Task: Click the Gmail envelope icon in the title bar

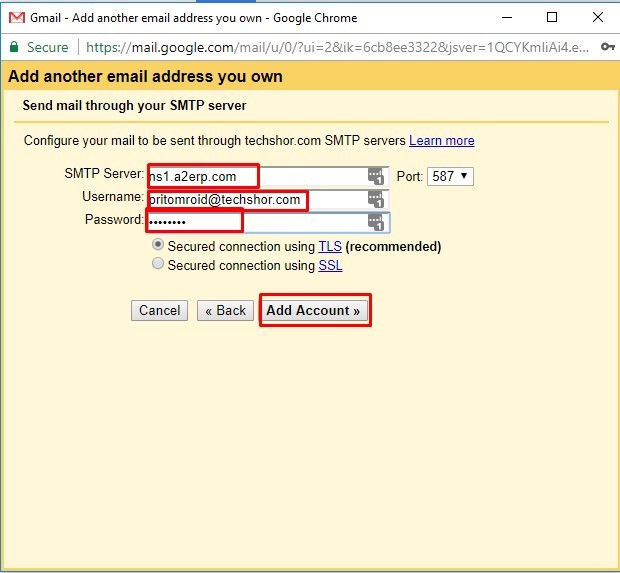Action: (x=17, y=17)
